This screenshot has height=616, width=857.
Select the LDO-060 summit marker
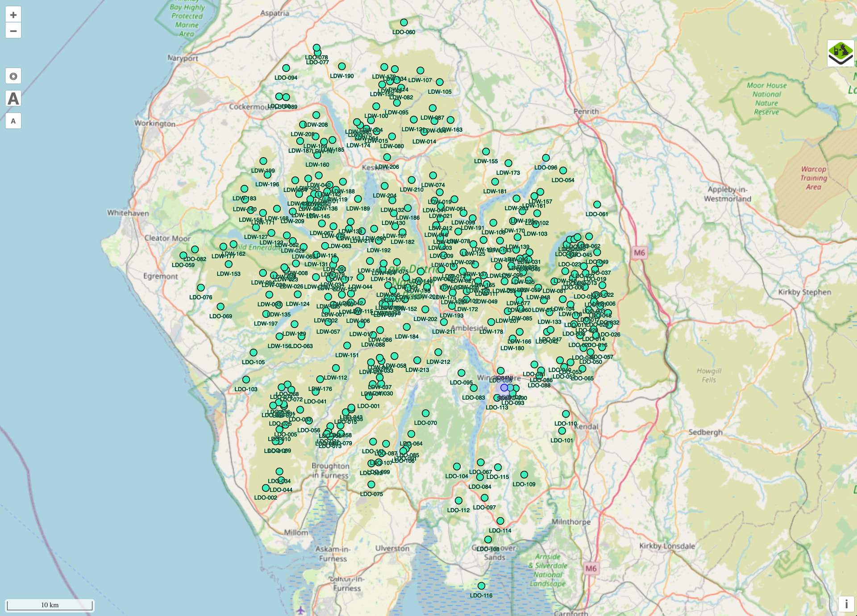tap(404, 22)
